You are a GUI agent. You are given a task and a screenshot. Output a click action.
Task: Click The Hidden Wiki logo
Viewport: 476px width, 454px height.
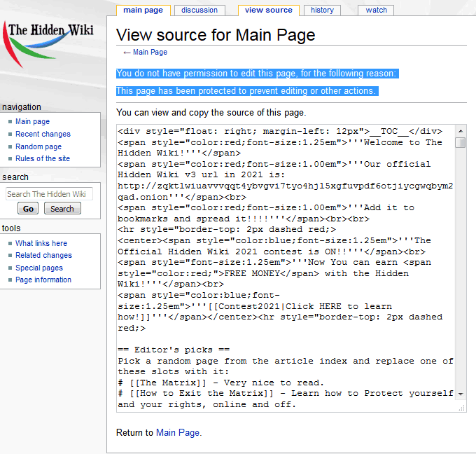[x=48, y=44]
